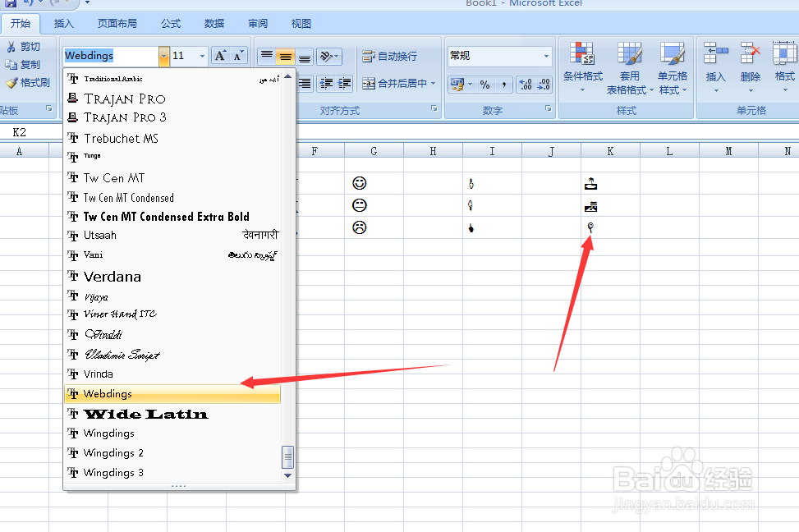Click the Delete cells (删除) button
Screen dimensions: 799x532
click(750, 67)
